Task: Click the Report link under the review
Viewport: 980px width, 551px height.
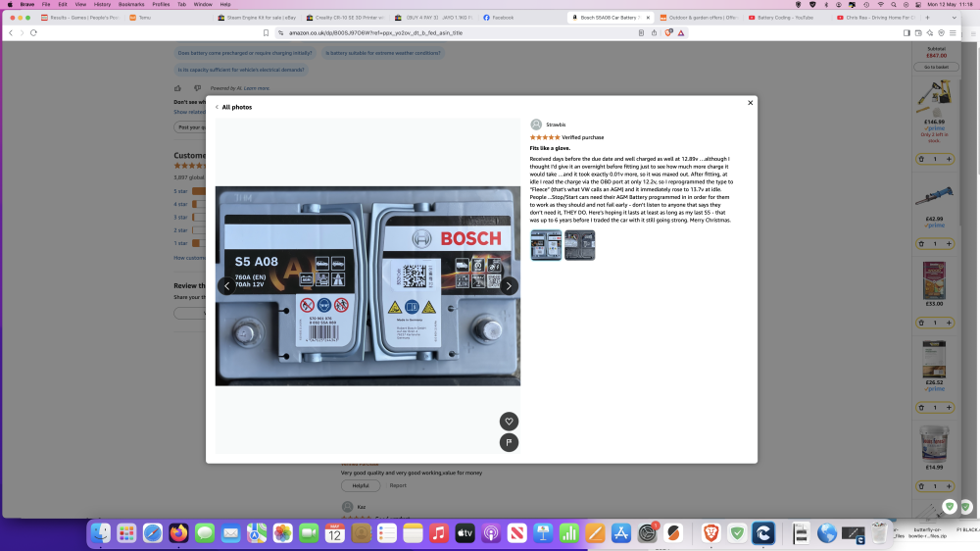Action: [x=398, y=485]
